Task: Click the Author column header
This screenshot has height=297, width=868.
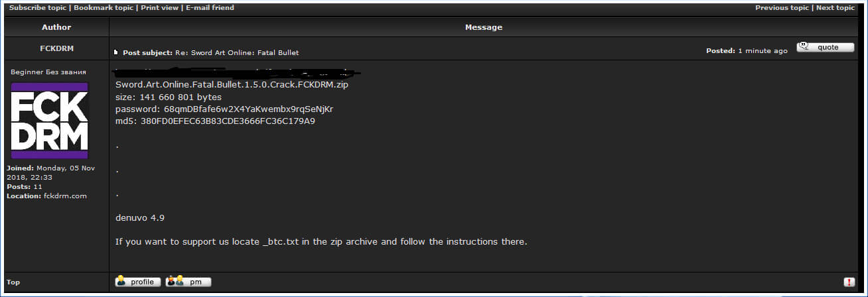Action: (56, 27)
